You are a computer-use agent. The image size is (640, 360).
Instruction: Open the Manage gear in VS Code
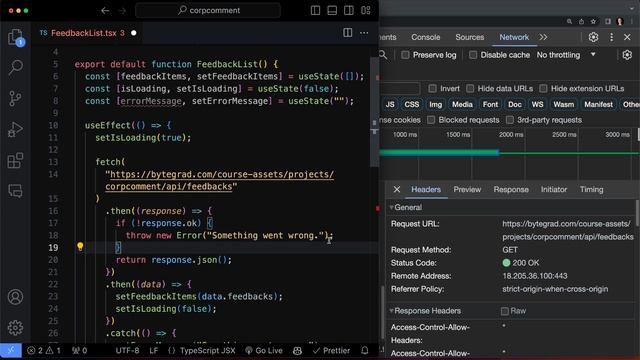tap(15, 327)
